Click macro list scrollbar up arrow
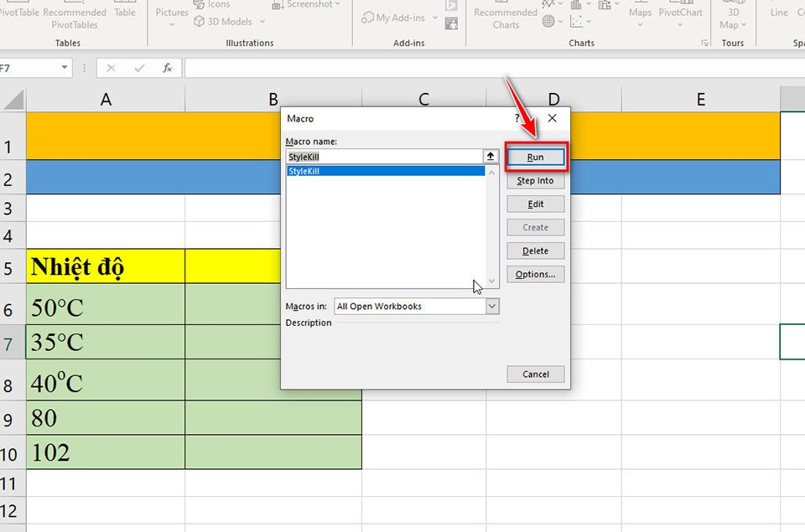Viewport: 805px width, 532px height. pos(492,173)
